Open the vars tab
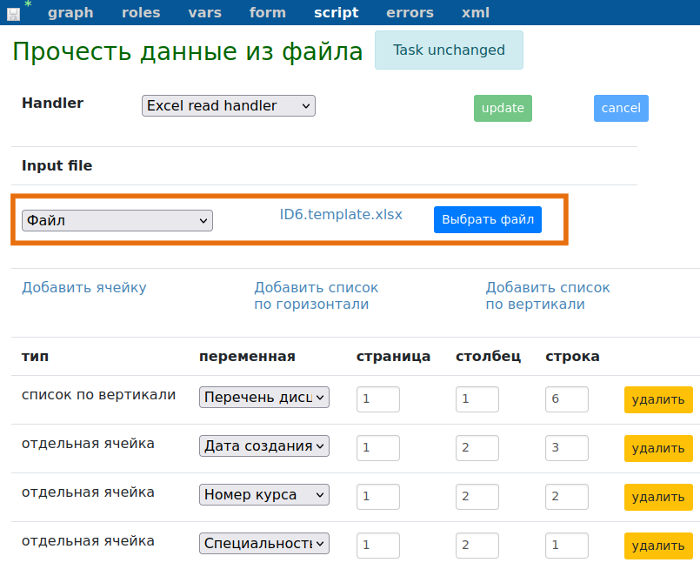Viewport: 700px width, 576px height. pos(205,13)
